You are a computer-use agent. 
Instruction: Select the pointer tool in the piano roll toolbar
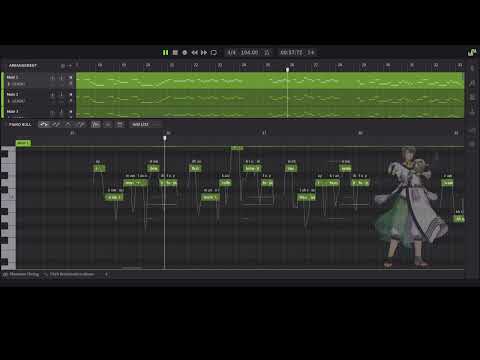pyautogui.click(x=44, y=124)
